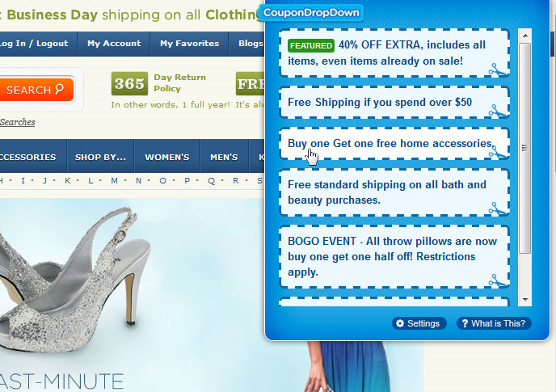Click the question mark icon beside What is This
Screen dimensions: 556x392
465,323
